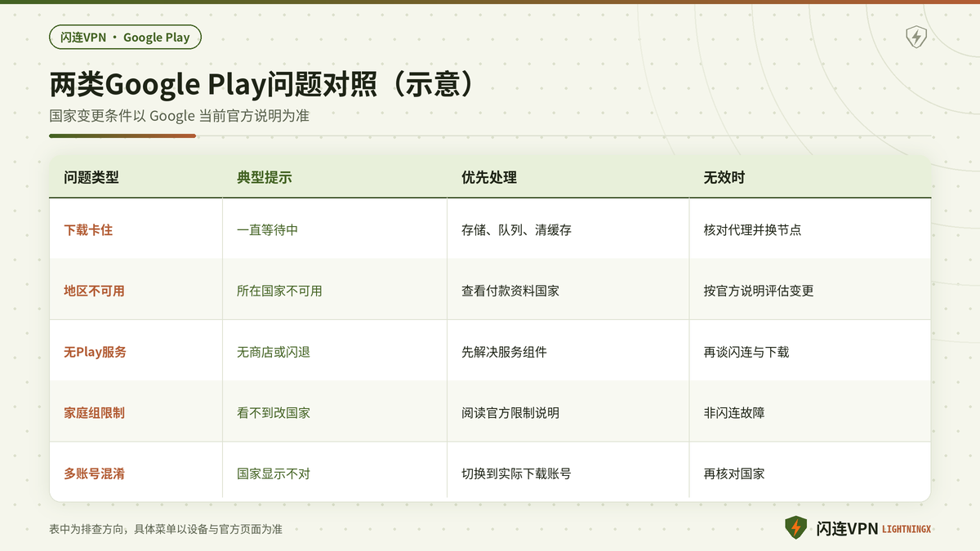Click the 问题类型 column header
This screenshot has height=551, width=980.
click(x=91, y=177)
